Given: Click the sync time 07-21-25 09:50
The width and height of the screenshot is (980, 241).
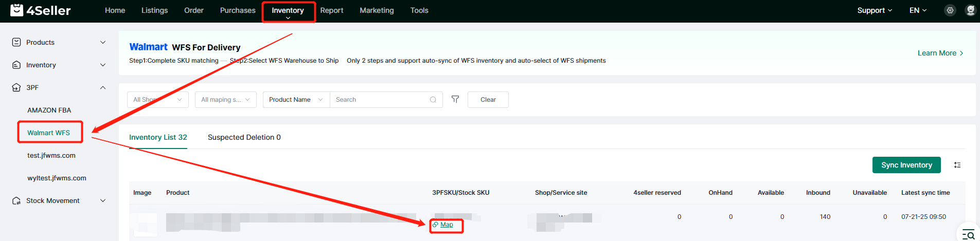Looking at the screenshot, I should [923, 217].
